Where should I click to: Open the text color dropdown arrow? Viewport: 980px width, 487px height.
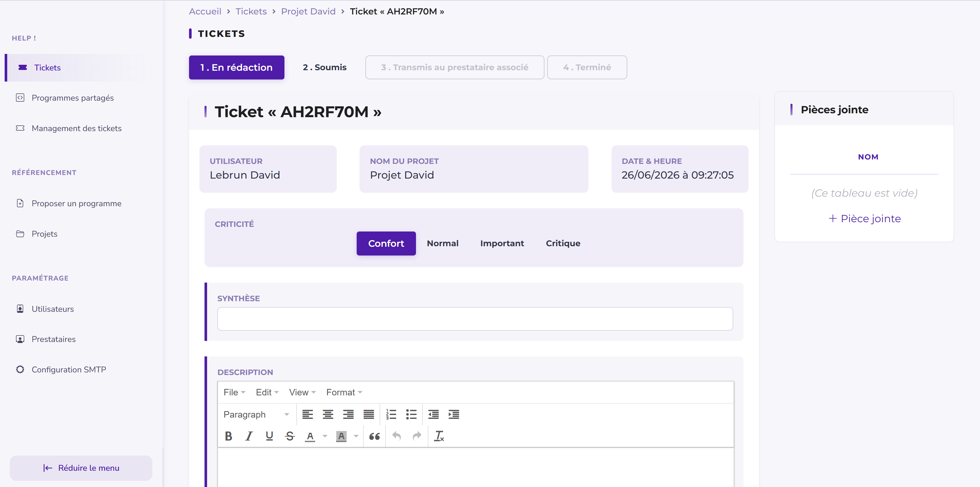coord(325,436)
